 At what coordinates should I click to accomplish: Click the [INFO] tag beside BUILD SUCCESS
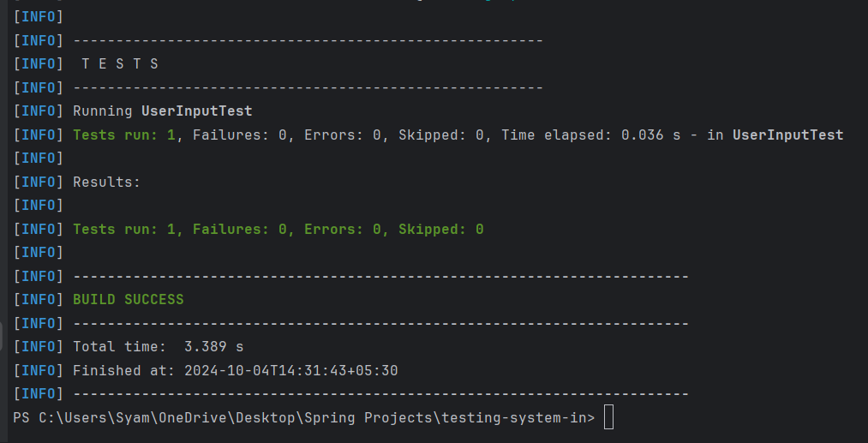(39, 300)
